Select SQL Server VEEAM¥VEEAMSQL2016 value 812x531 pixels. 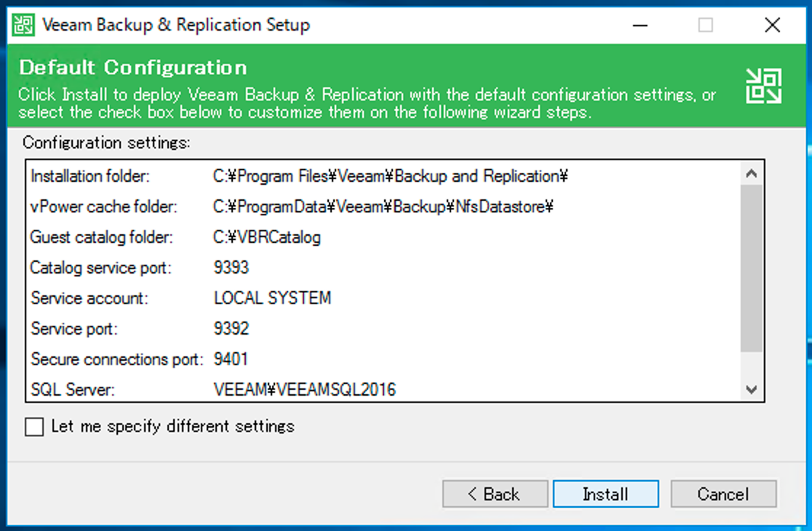coord(304,390)
